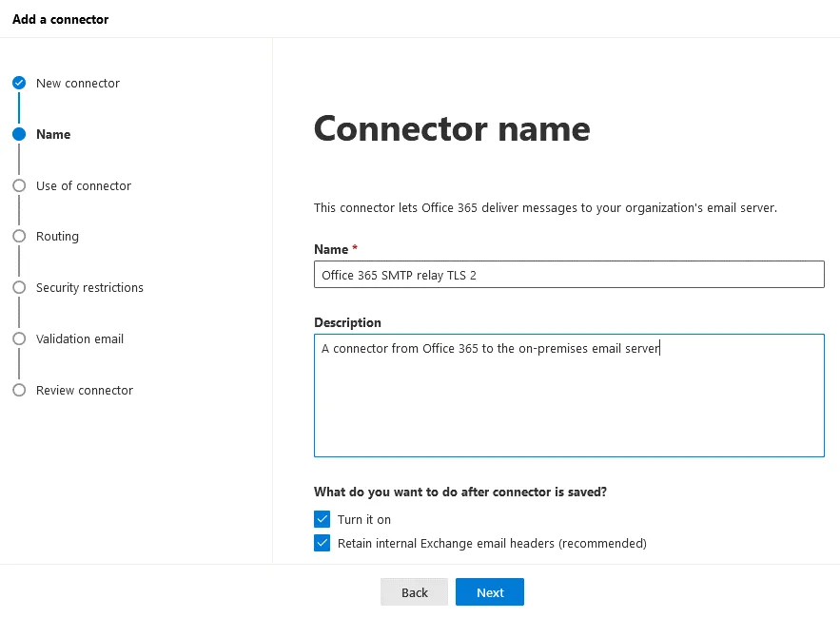Select the Use of connector step circle

tap(19, 185)
